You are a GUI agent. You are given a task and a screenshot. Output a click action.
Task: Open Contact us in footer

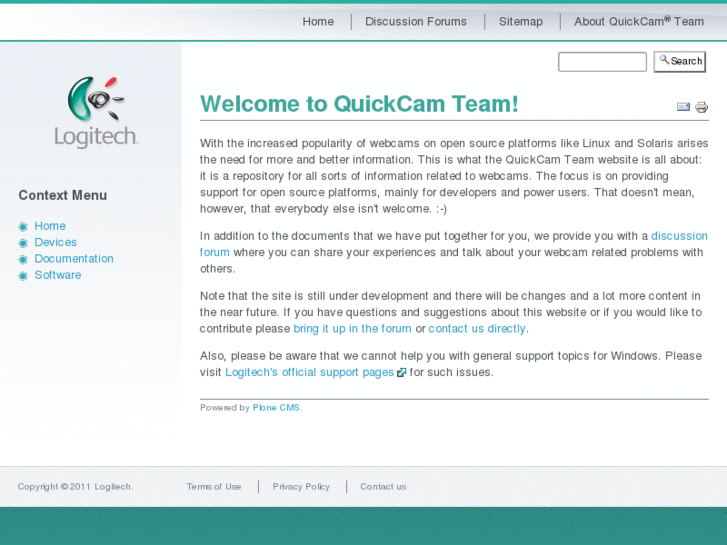click(x=383, y=487)
